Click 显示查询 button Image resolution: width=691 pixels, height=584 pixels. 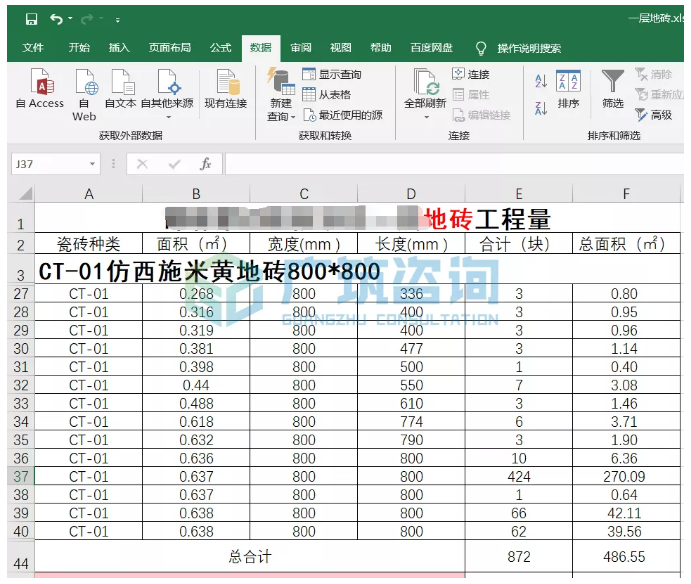pyautogui.click(x=332, y=74)
